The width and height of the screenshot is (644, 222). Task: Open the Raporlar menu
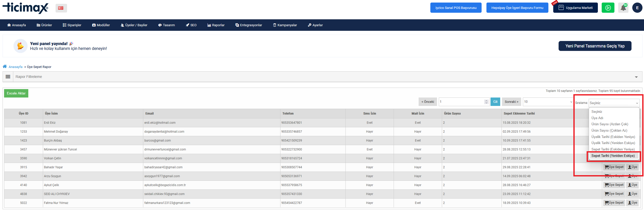pos(216,25)
